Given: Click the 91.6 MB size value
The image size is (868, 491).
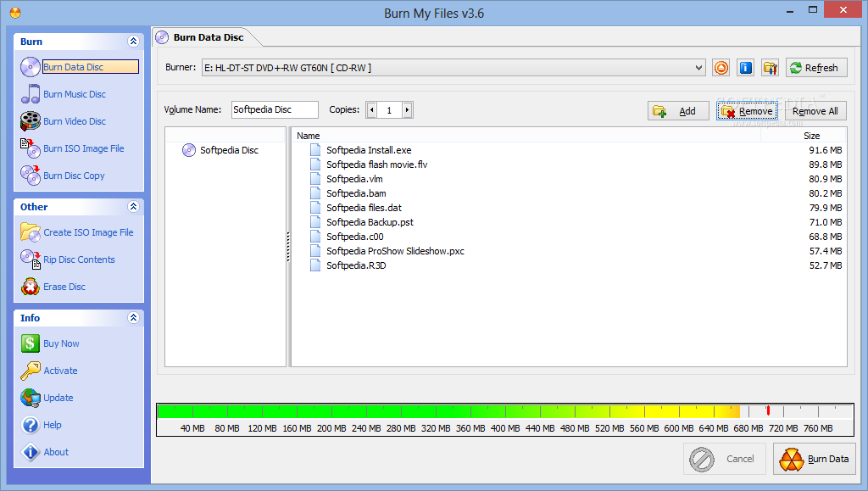Looking at the screenshot, I should (826, 150).
